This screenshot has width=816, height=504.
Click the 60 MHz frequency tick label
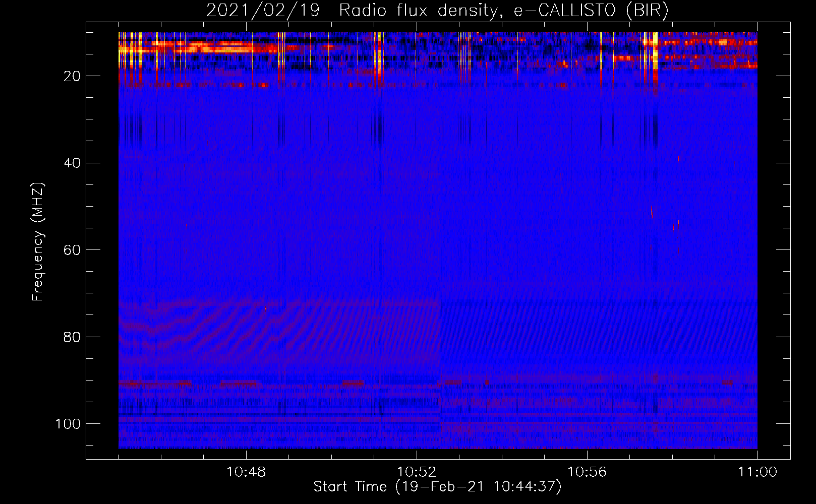coord(73,250)
